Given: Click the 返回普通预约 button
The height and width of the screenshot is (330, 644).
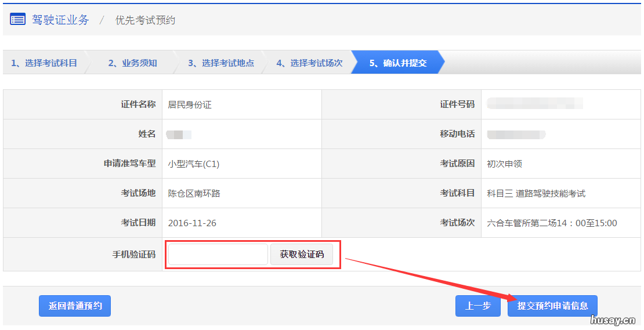Looking at the screenshot, I should [x=75, y=306].
